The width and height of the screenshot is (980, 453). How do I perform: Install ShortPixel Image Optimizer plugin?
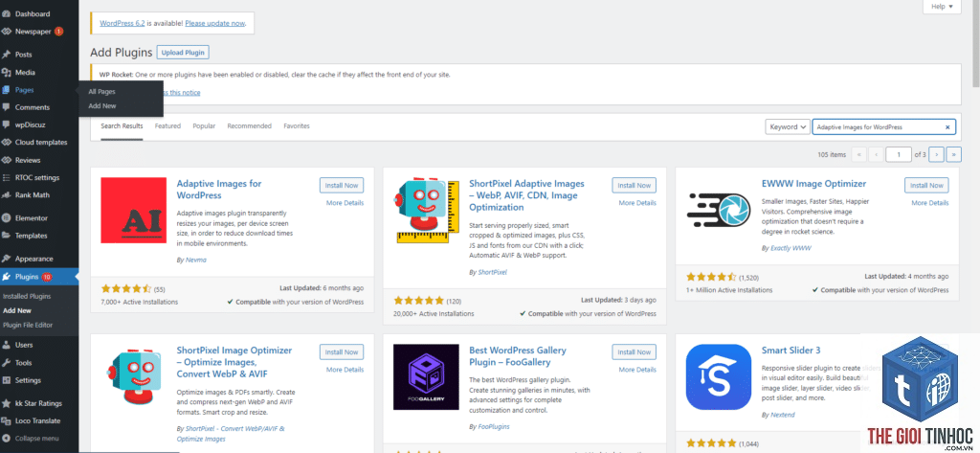click(x=342, y=352)
